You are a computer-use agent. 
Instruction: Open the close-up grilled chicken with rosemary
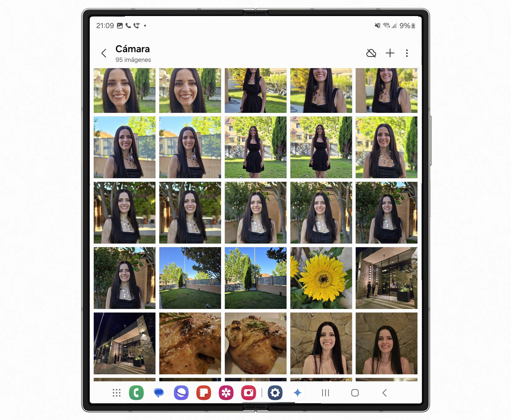(190, 343)
